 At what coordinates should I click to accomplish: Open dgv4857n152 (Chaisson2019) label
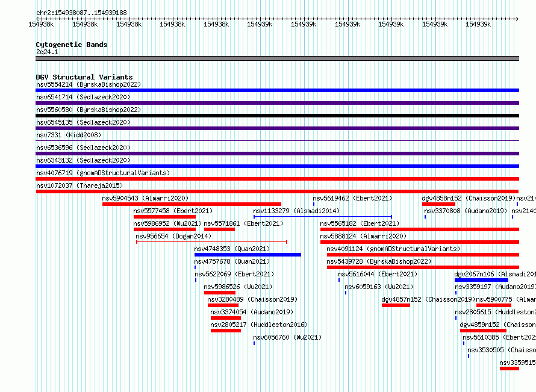point(428,299)
